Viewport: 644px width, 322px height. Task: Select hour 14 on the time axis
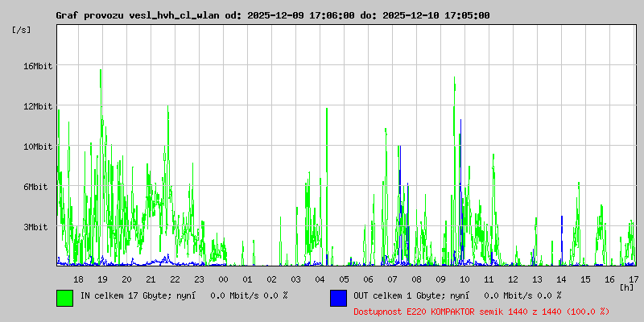[x=561, y=279]
